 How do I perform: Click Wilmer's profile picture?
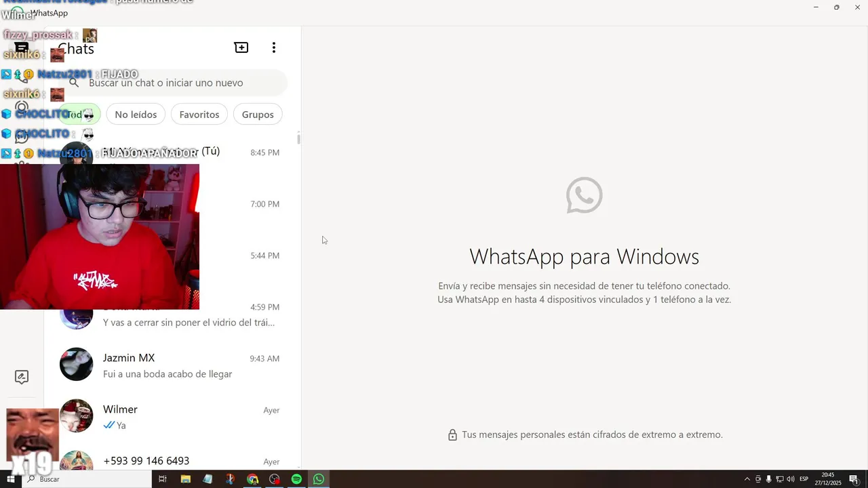click(x=76, y=416)
